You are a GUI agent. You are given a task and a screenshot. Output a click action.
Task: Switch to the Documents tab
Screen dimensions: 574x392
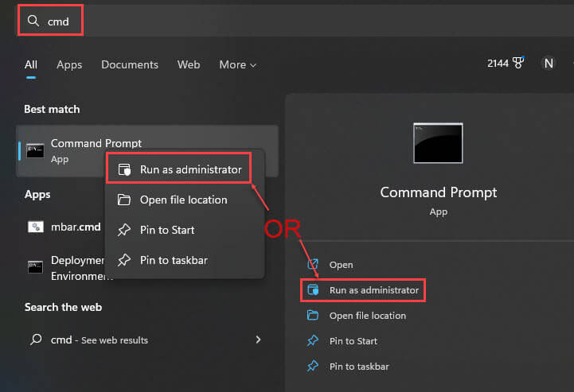[x=130, y=64]
